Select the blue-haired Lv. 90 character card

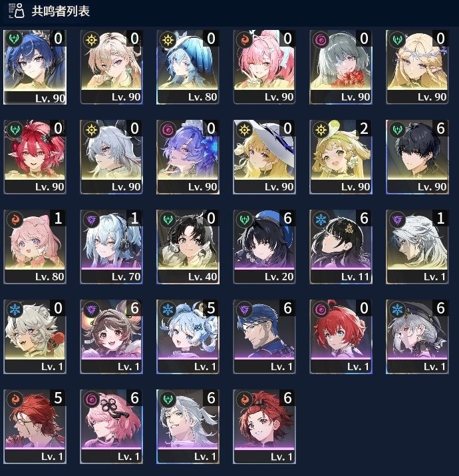click(35, 67)
